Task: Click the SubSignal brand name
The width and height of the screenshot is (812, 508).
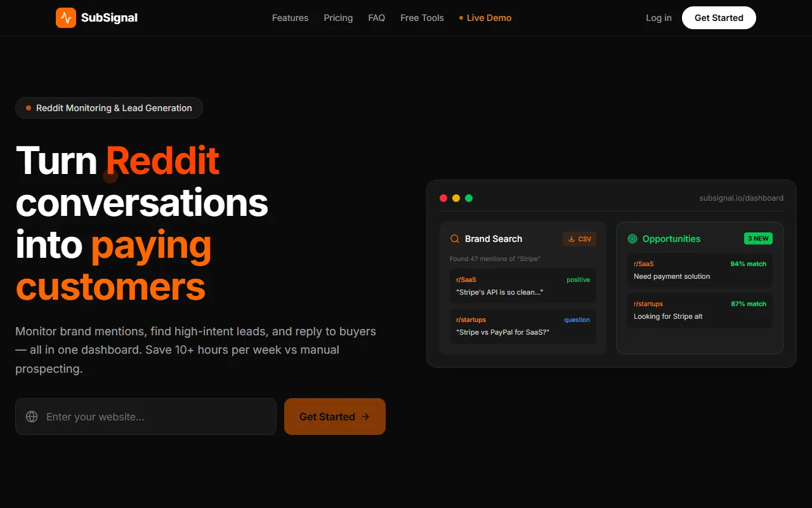Action: coord(109,18)
